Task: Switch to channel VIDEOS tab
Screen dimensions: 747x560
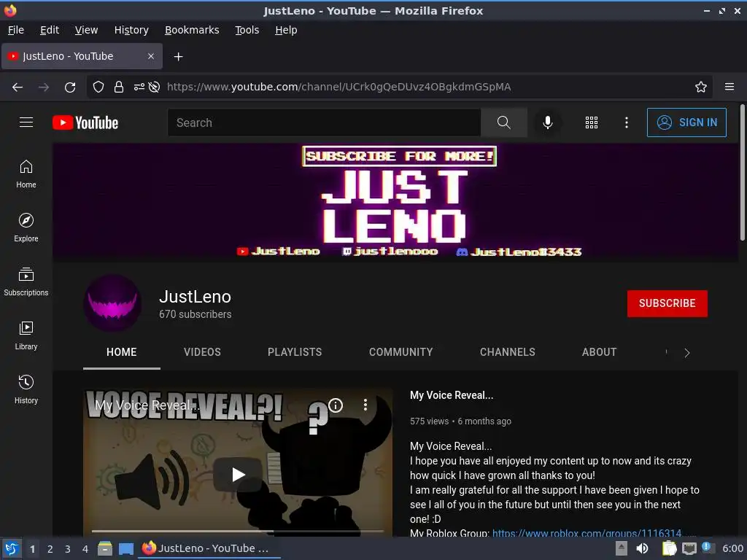Action: coord(203,352)
